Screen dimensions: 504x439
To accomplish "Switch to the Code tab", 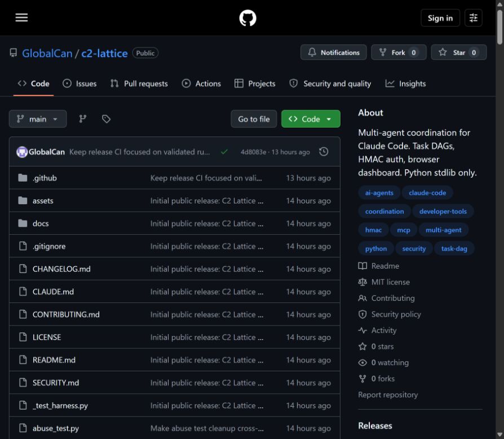I will 33,84.
